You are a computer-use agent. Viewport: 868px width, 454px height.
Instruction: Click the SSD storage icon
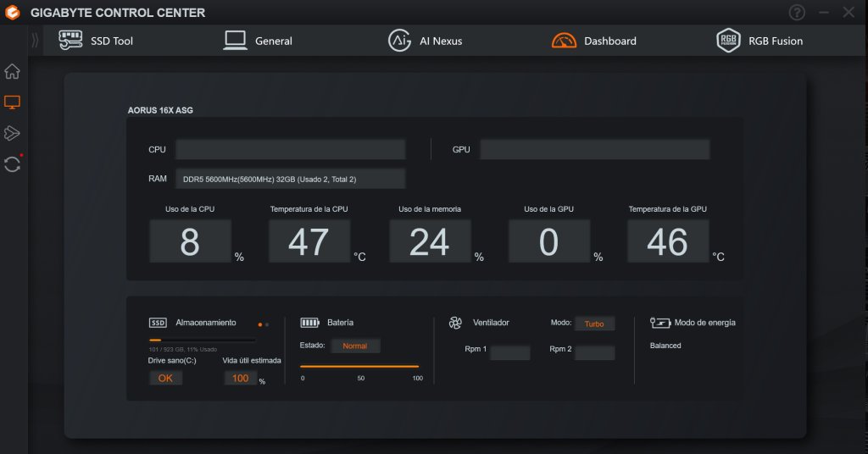(x=158, y=323)
